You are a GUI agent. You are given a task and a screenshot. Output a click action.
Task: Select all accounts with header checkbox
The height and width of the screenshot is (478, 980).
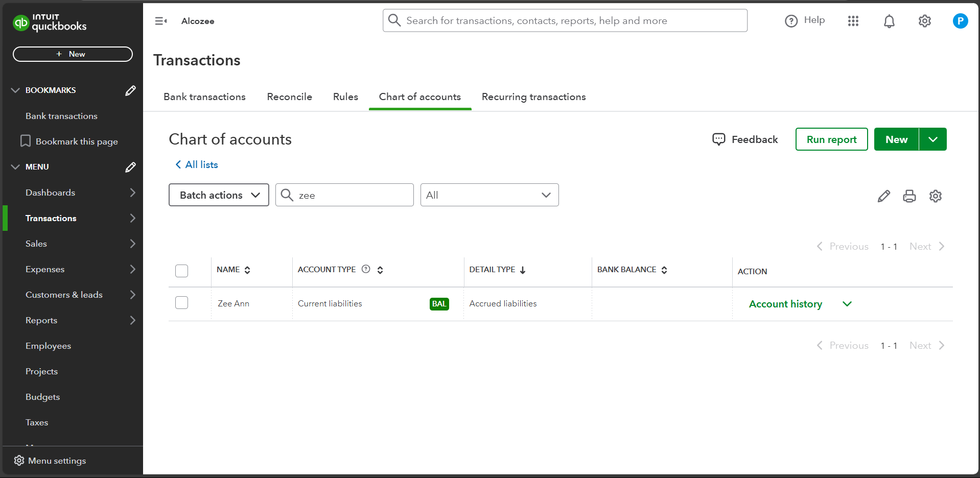tap(181, 271)
